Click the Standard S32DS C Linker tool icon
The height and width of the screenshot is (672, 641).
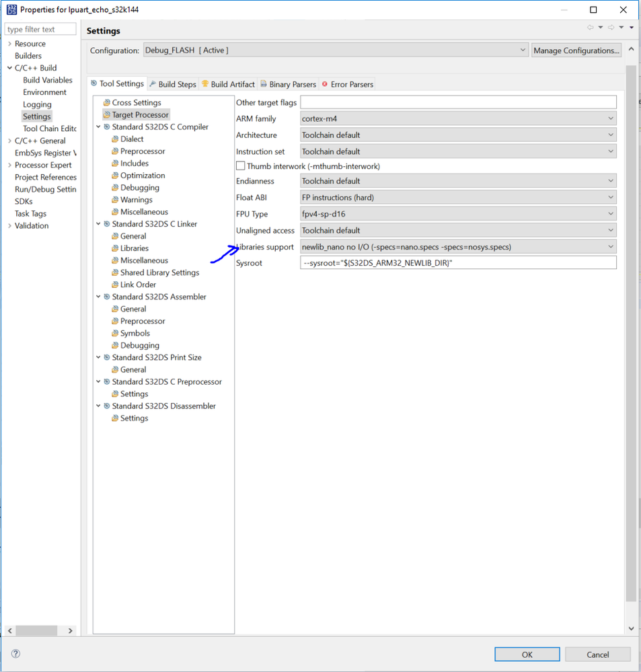[107, 224]
